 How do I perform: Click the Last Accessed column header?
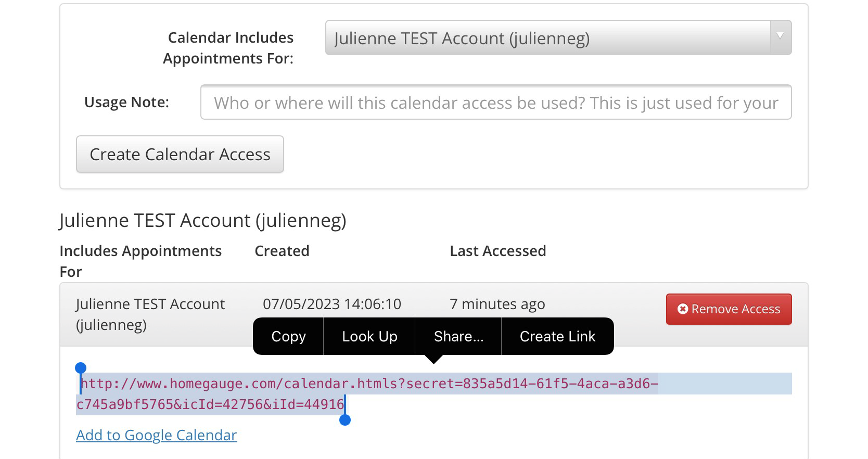(x=497, y=251)
